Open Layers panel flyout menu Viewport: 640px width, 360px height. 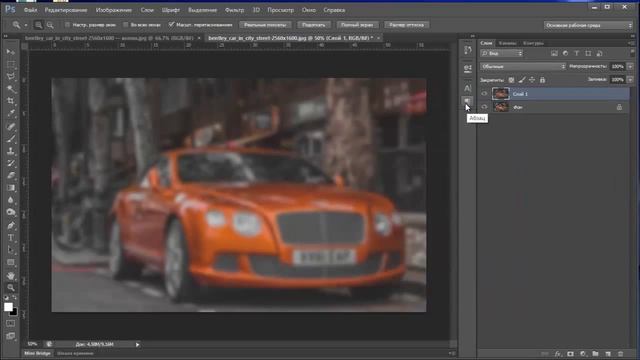coord(632,43)
